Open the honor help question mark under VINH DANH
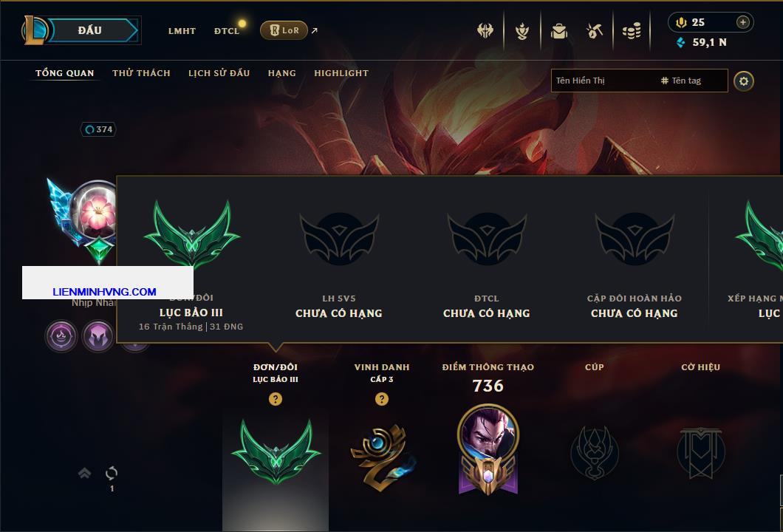 pos(381,398)
